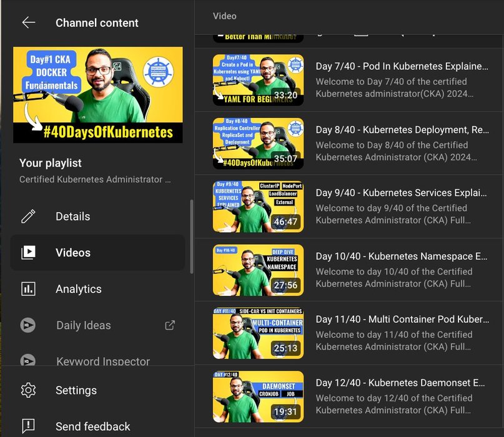The width and height of the screenshot is (504, 437).
Task: Open the Day 7/40 Pod In Kubernetes video title
Action: 402,66
